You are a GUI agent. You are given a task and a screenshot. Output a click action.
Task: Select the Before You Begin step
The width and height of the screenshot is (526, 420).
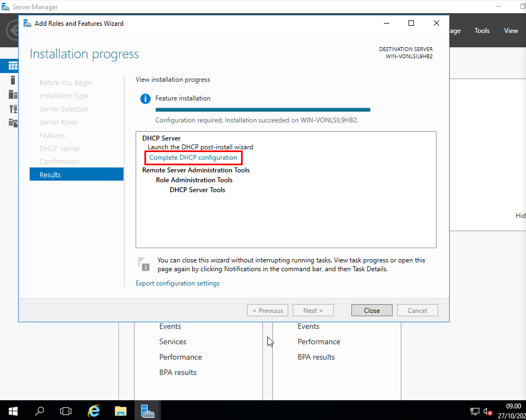coord(65,82)
